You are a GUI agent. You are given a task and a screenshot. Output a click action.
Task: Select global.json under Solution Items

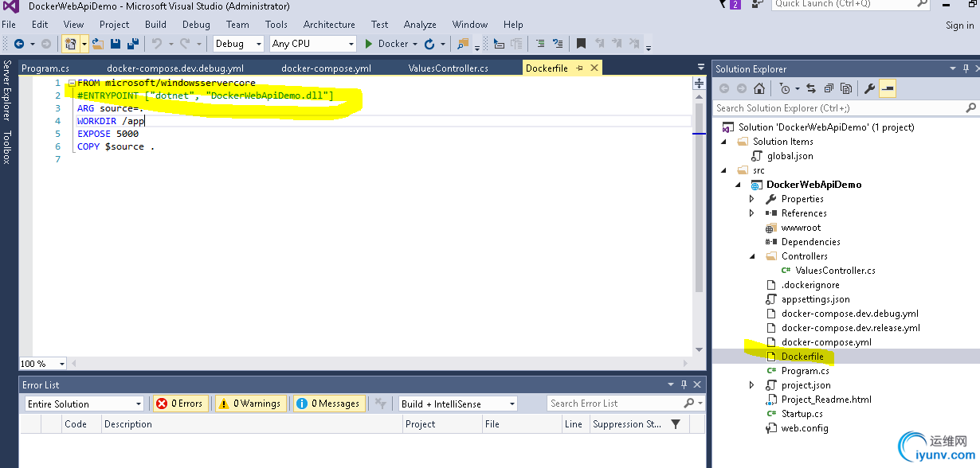pyautogui.click(x=790, y=156)
